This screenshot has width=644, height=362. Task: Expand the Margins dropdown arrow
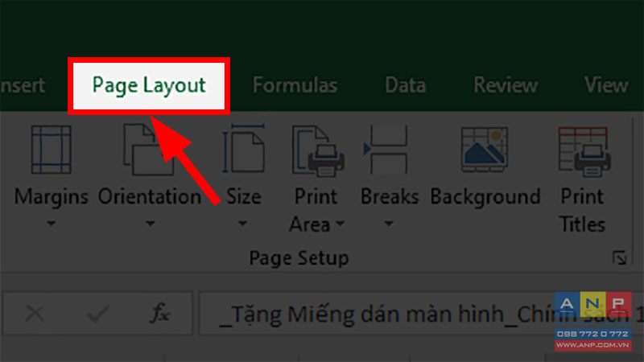pos(51,224)
